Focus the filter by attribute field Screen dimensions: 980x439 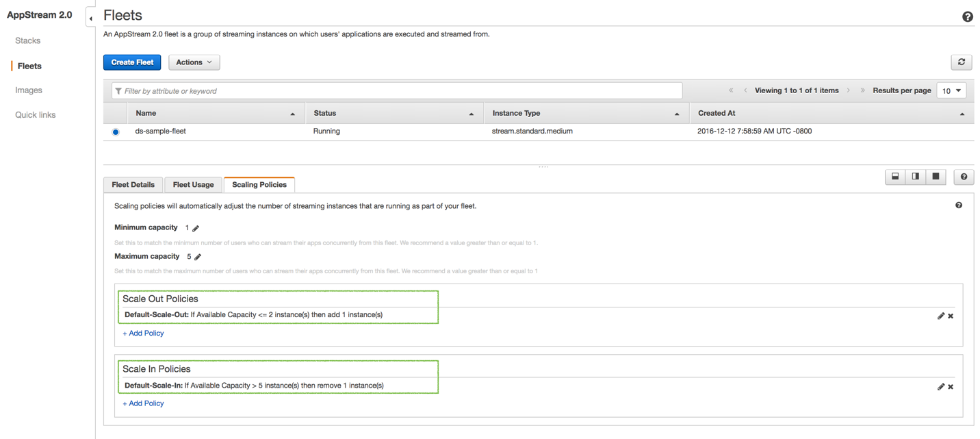pyautogui.click(x=397, y=91)
